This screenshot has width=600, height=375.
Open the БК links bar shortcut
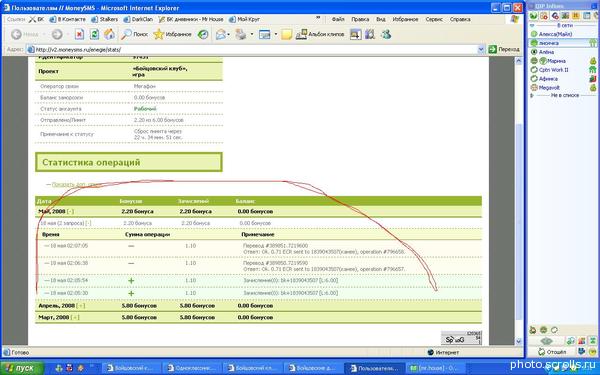tap(37, 19)
